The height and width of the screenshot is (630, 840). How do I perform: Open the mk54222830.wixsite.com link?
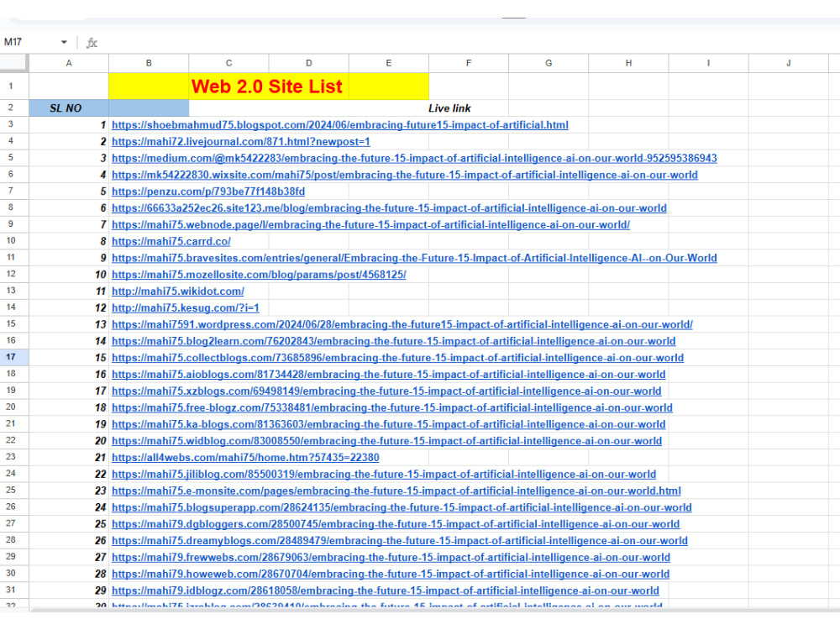[x=405, y=175]
